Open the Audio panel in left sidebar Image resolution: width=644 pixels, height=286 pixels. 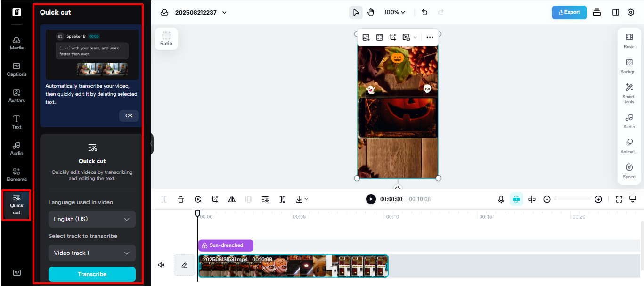click(x=16, y=148)
